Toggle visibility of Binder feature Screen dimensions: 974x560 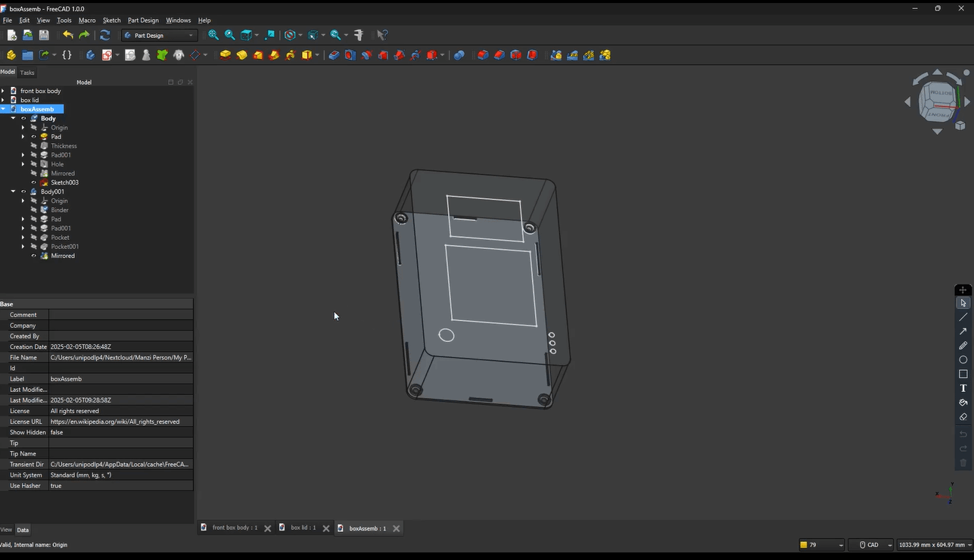(34, 210)
